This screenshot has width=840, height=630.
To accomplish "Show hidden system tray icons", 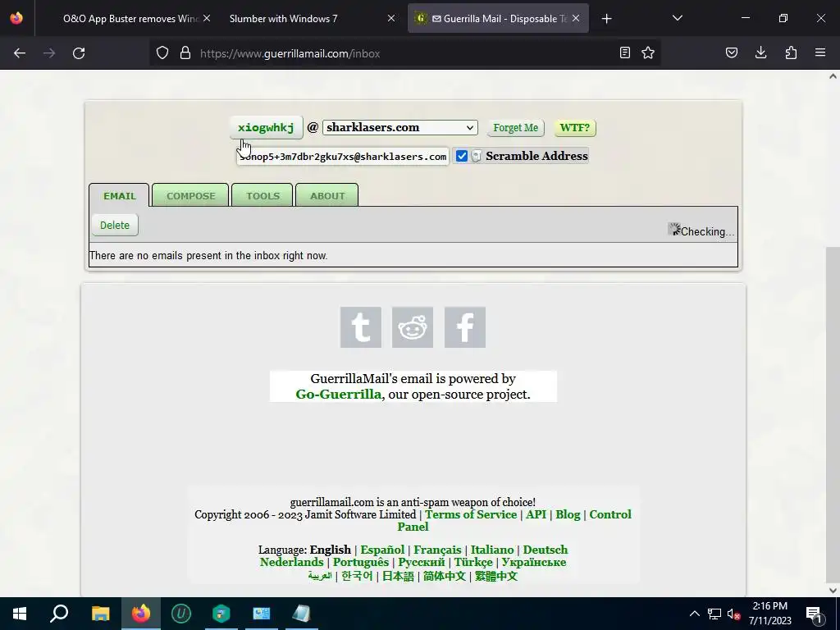I will (x=694, y=614).
